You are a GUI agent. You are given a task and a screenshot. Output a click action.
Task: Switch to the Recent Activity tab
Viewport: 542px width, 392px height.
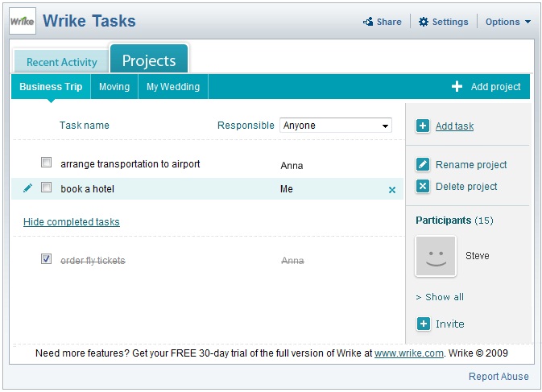click(61, 62)
